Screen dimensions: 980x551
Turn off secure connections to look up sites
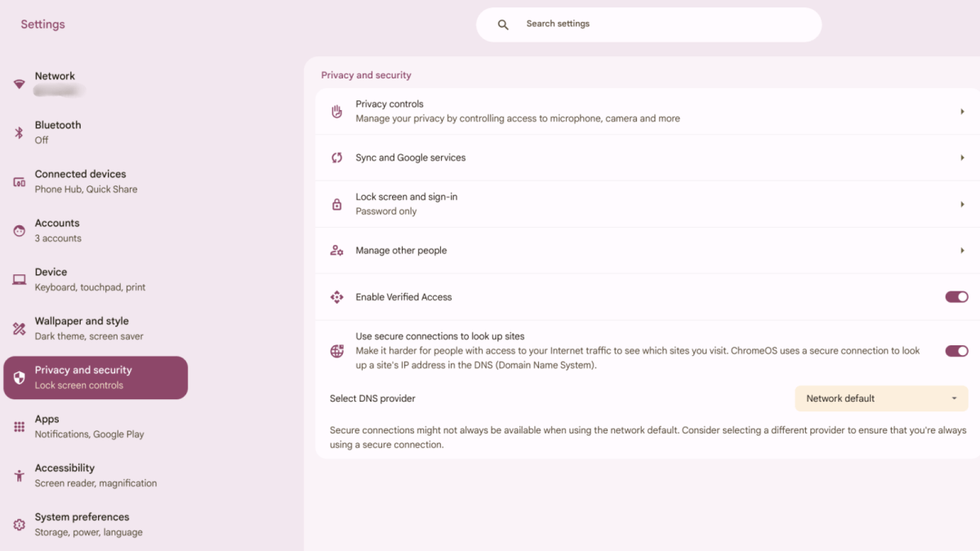click(x=955, y=350)
